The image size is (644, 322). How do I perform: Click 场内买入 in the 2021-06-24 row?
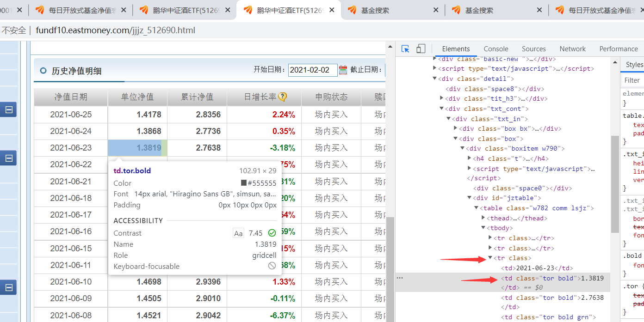[x=331, y=131]
